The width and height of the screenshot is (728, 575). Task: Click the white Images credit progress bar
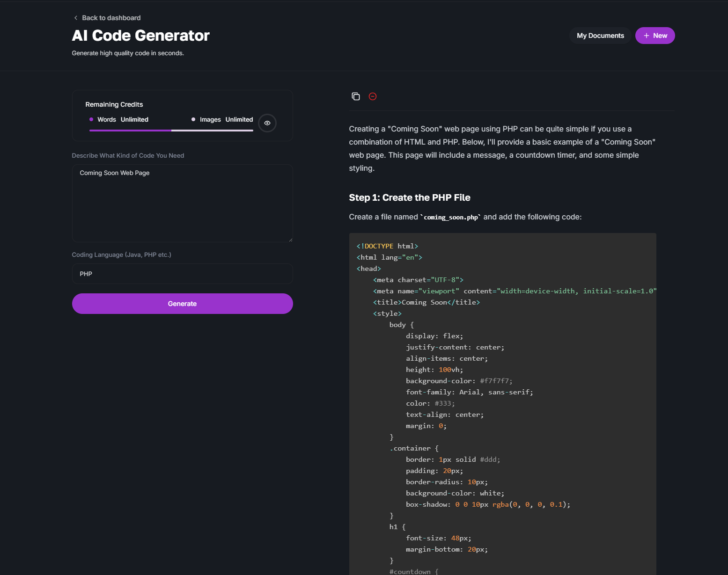pos(212,131)
